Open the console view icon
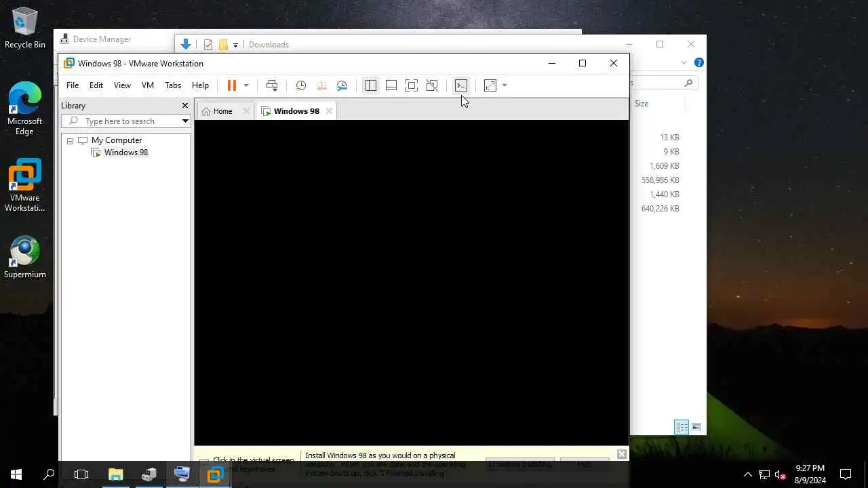Viewport: 868px width, 488px height. 461,85
